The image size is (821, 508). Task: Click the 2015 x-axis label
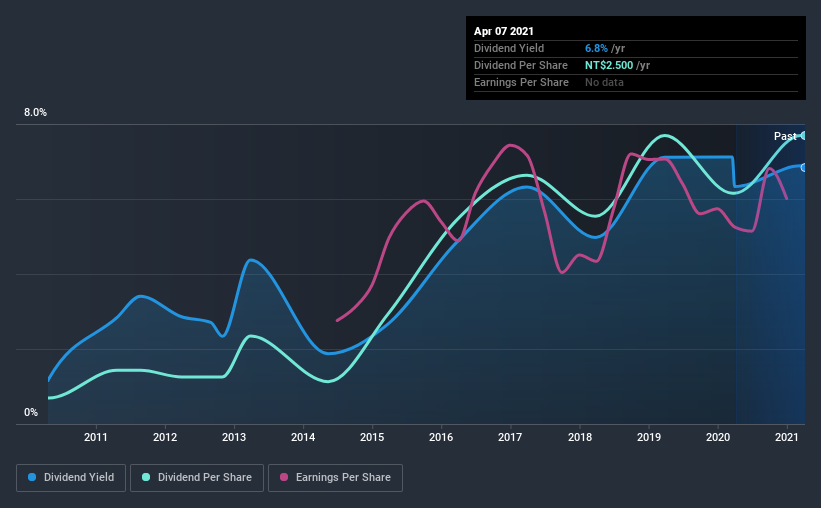pyautogui.click(x=372, y=437)
